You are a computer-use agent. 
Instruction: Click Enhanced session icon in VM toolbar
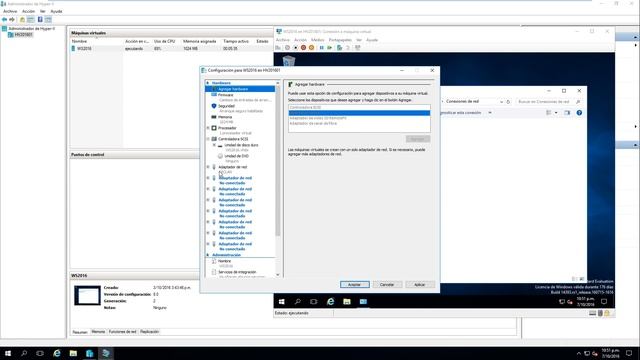(358, 48)
